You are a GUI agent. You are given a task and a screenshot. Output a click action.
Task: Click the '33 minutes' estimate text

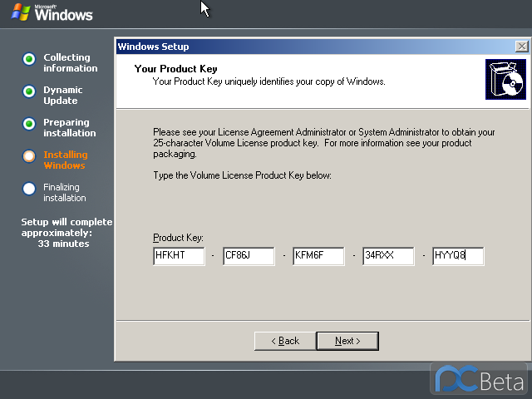click(63, 244)
